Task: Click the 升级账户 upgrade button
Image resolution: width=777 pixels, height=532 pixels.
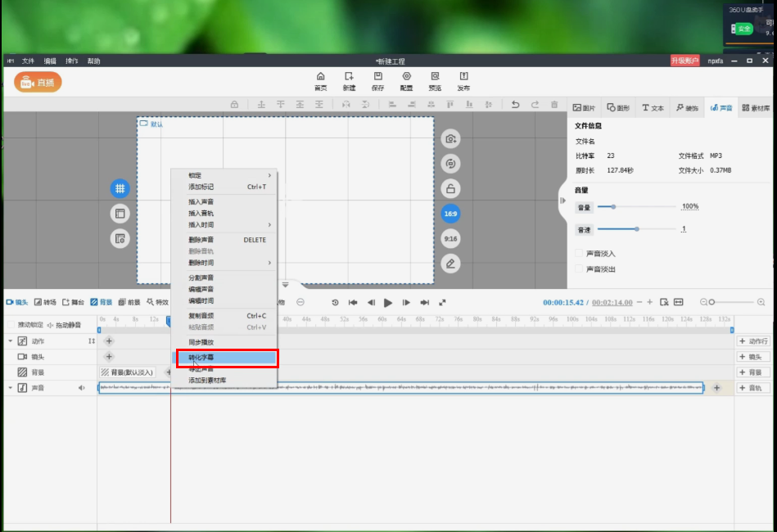Action: 685,61
